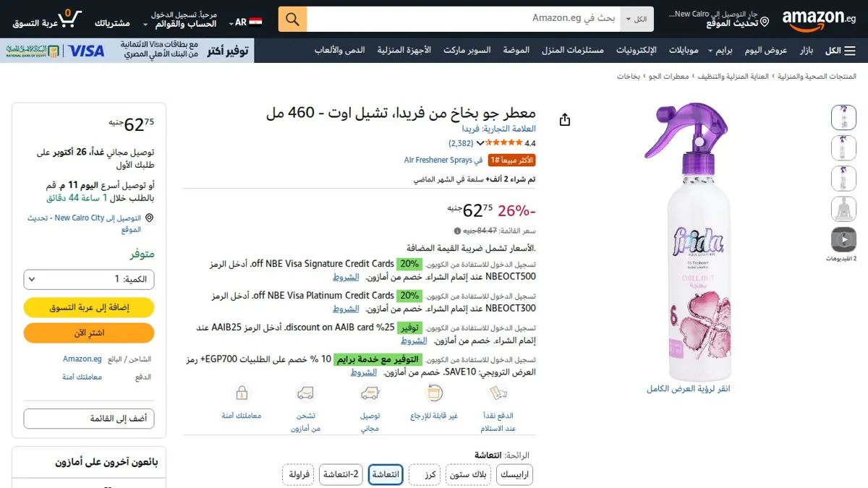This screenshot has width=868, height=488.
Task: Click the secure transaction padlock icon
Action: [242, 393]
